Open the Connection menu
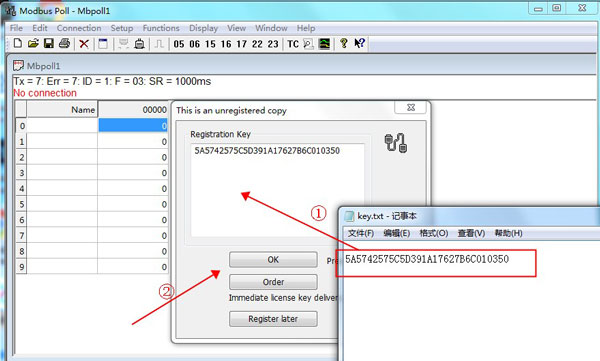Viewport: 600px width, 361px height. [x=79, y=28]
